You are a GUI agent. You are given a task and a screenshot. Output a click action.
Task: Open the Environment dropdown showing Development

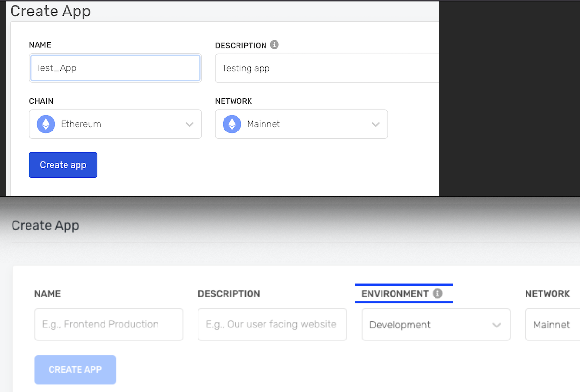[x=436, y=325]
